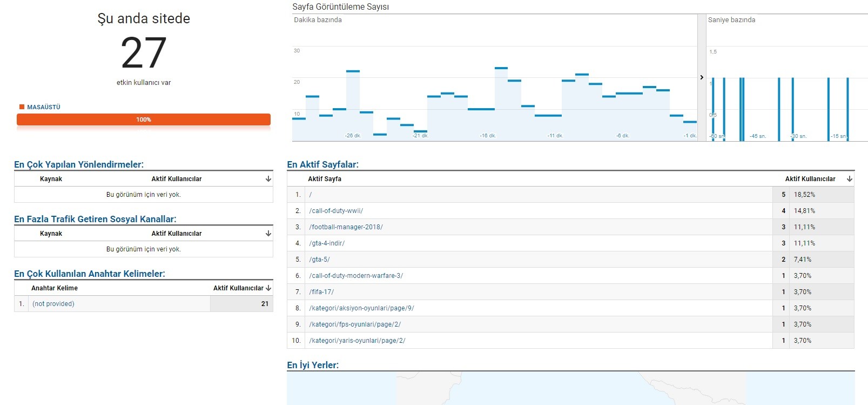The height and width of the screenshot is (405, 868).
Task: Open the /gta-4-indir/ active page
Action: (x=327, y=243)
